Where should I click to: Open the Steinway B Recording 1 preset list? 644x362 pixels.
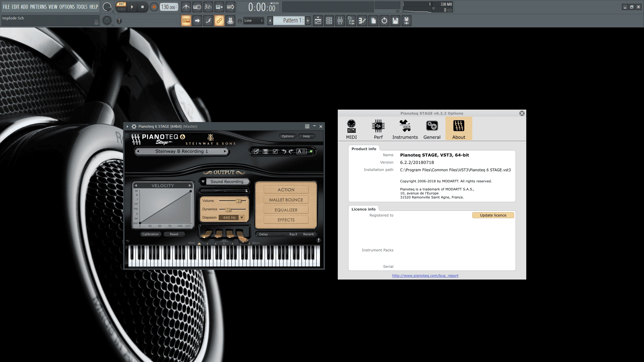coord(181,152)
